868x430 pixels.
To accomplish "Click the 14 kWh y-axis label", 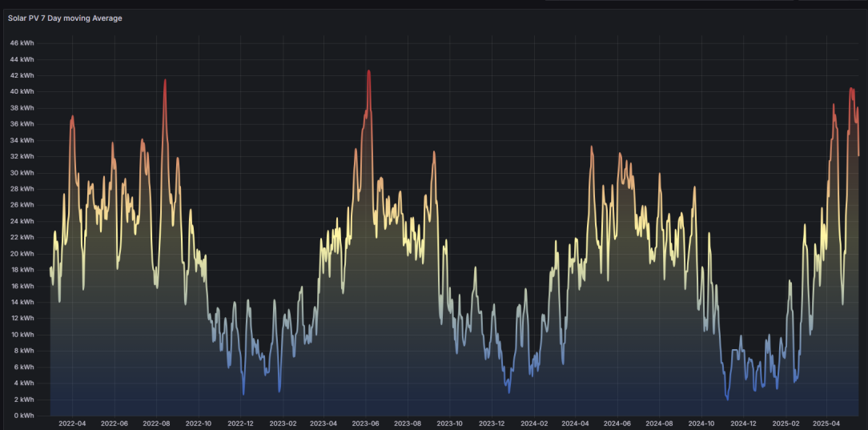I will [x=22, y=302].
